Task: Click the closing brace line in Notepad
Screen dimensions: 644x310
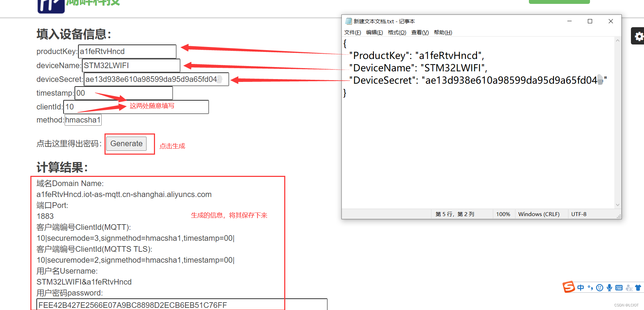Action: (x=345, y=93)
